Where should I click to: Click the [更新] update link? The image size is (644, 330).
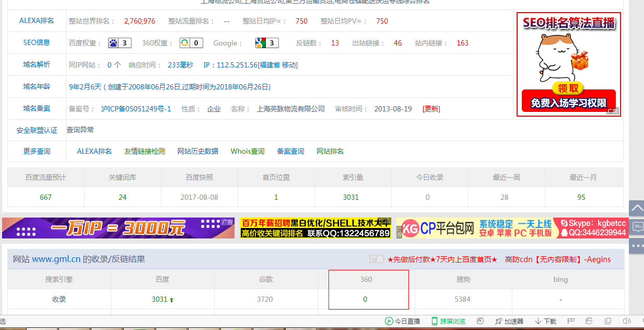point(431,109)
